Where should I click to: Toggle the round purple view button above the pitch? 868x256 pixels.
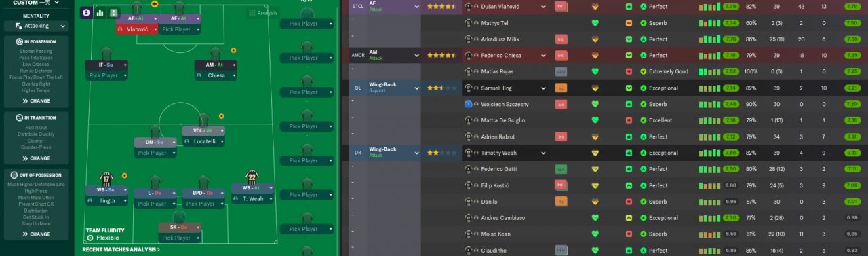click(x=86, y=12)
